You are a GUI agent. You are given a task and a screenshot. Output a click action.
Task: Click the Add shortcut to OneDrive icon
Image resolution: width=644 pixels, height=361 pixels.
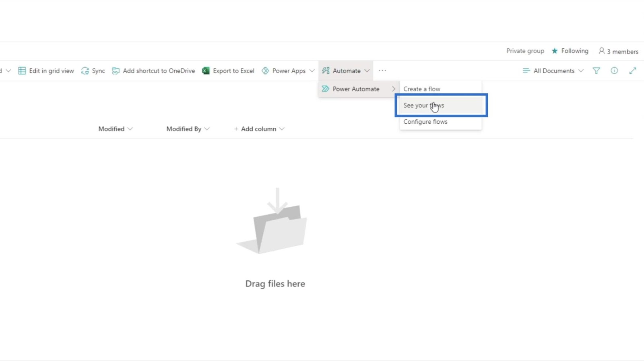116,71
